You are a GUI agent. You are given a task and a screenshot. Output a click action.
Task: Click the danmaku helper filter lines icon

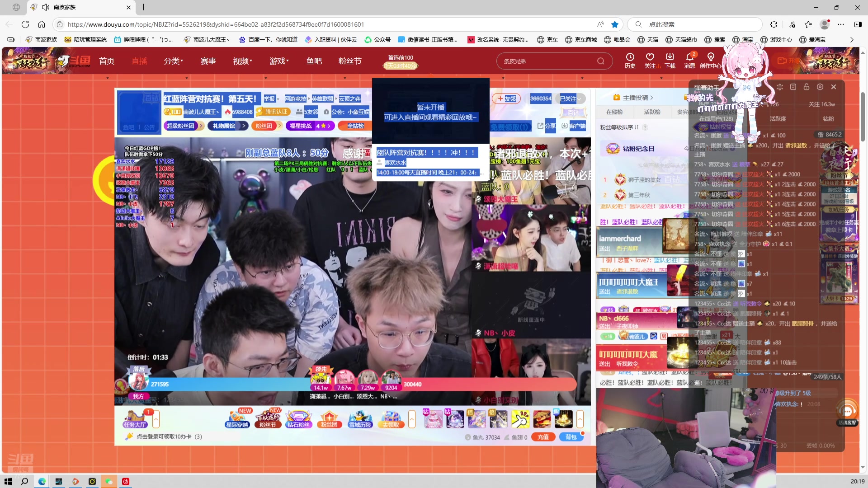coord(779,87)
